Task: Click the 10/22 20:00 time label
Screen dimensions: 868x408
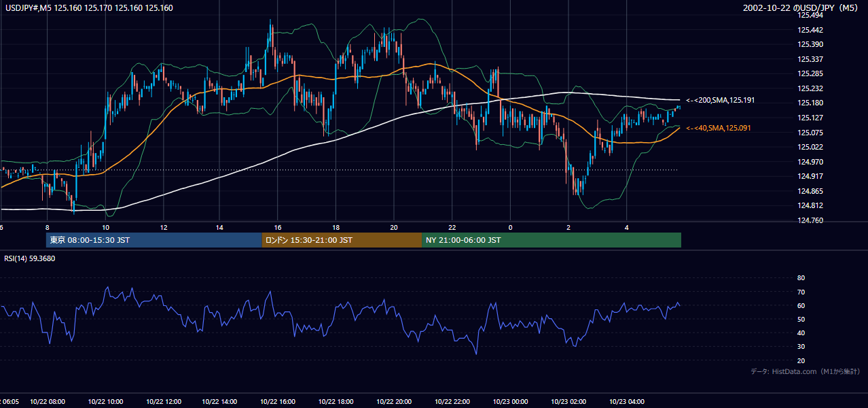Action: tap(394, 402)
